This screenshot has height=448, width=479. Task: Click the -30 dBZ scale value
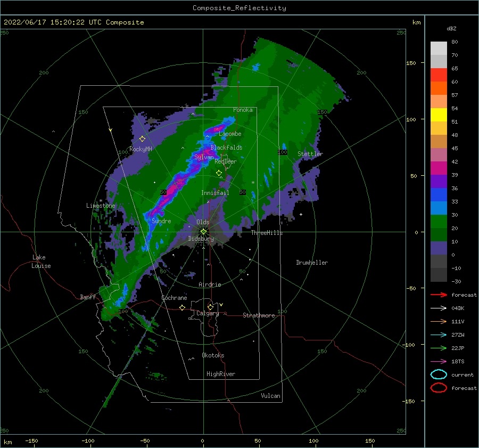[456, 282]
